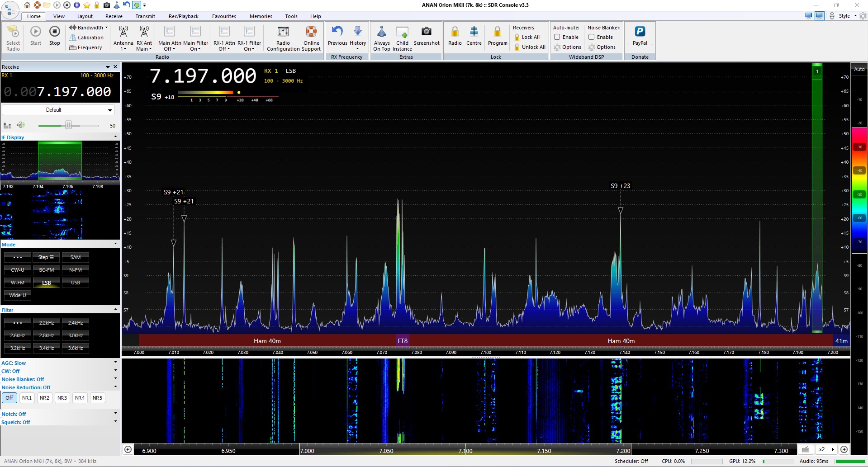Open the Bandwidth dropdown

coord(89,28)
